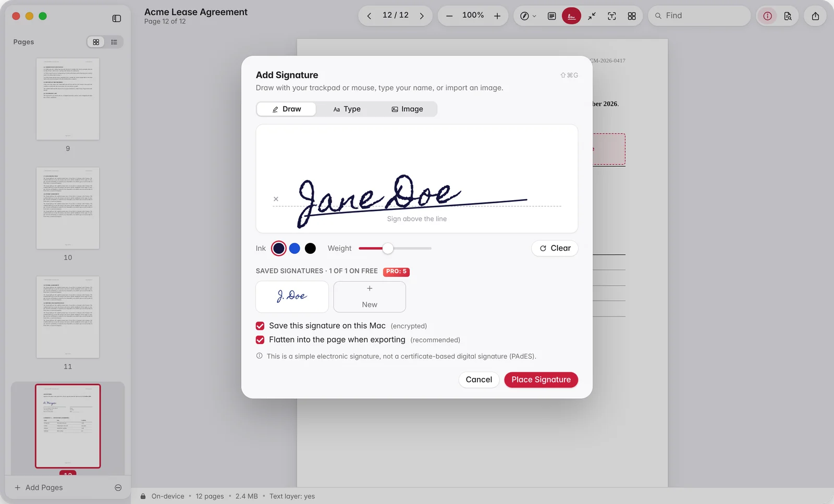Open the document search inspector icon
Viewport: 834px width, 504px height.
788,16
